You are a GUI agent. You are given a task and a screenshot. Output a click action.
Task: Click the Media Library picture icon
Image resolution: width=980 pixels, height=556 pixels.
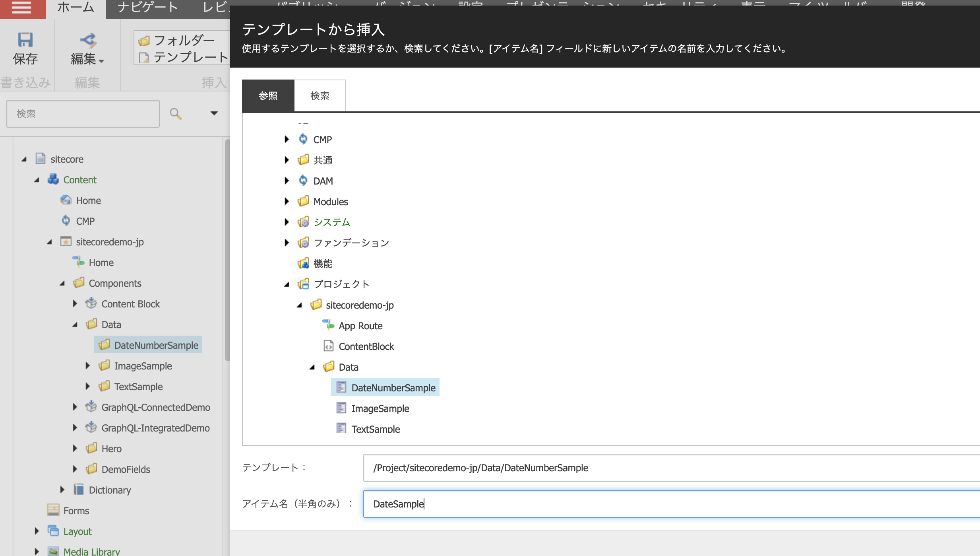(x=53, y=551)
